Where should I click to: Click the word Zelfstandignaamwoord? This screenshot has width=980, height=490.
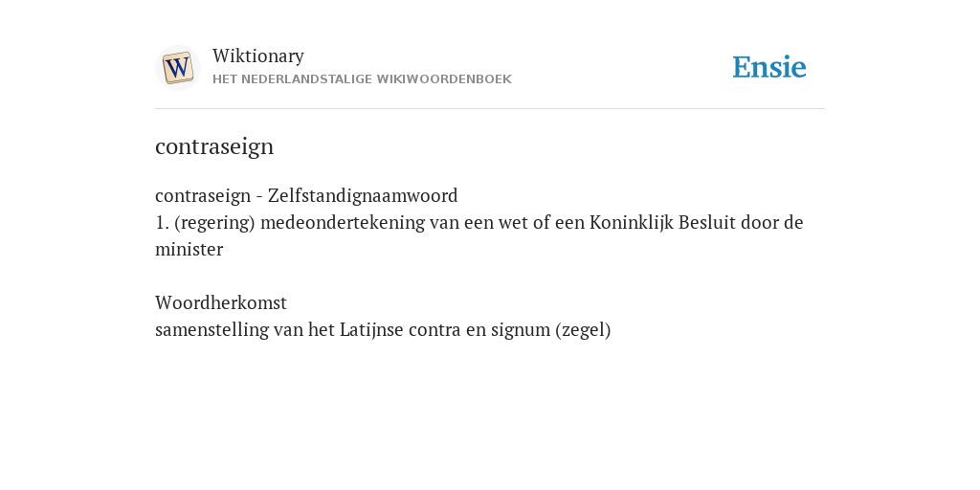pos(363,195)
